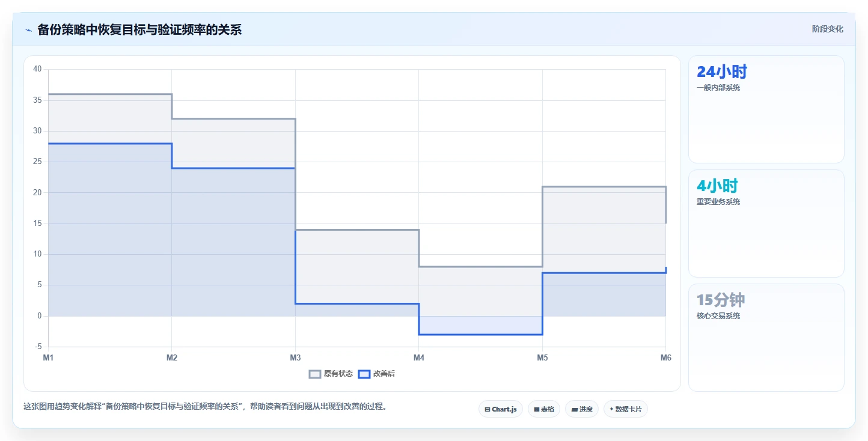
Task: Open the 4小时 重要业务系统 card
Action: coord(766,224)
